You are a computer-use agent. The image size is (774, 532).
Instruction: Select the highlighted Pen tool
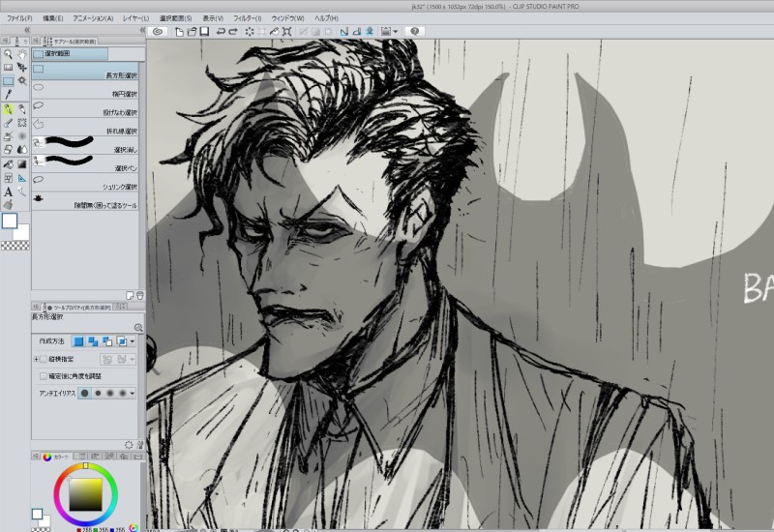click(8, 109)
